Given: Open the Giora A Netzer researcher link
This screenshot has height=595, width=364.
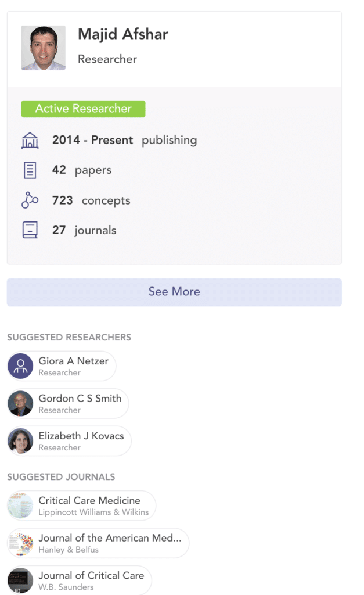Looking at the screenshot, I should [x=62, y=366].
